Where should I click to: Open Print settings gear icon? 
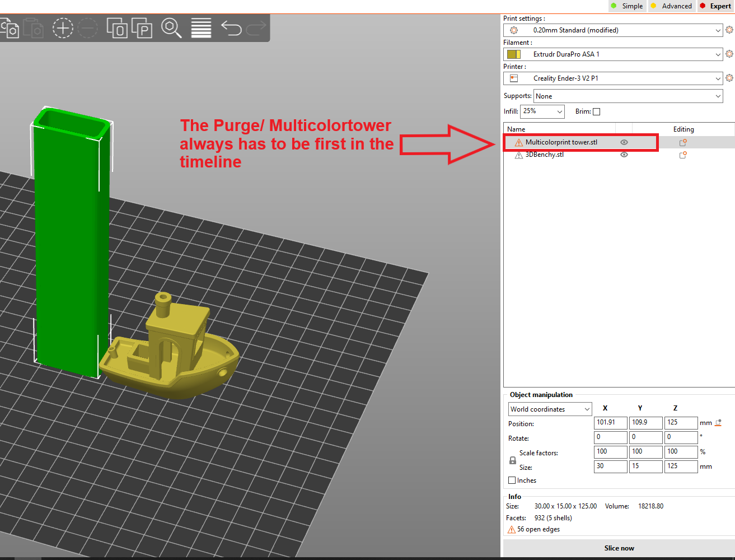[x=729, y=30]
